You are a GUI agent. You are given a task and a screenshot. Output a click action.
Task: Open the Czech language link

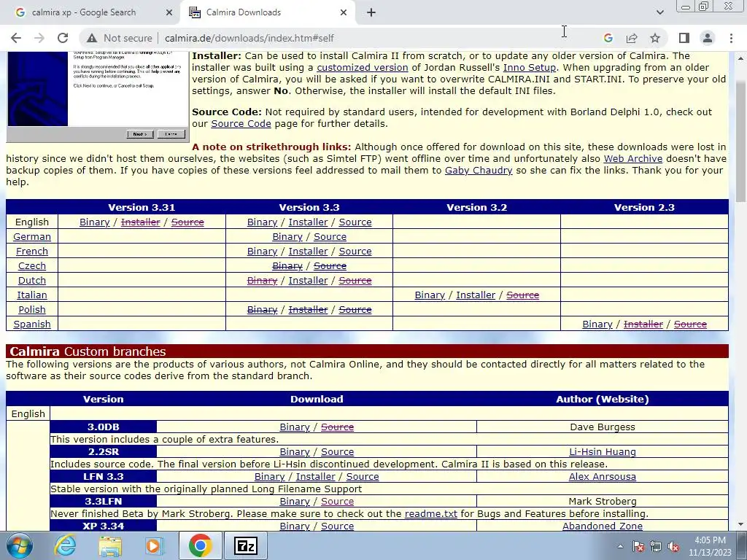coord(32,265)
